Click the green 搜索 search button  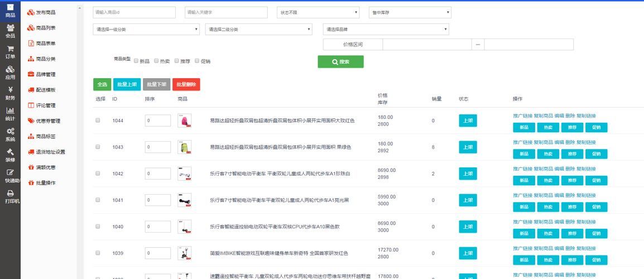340,61
